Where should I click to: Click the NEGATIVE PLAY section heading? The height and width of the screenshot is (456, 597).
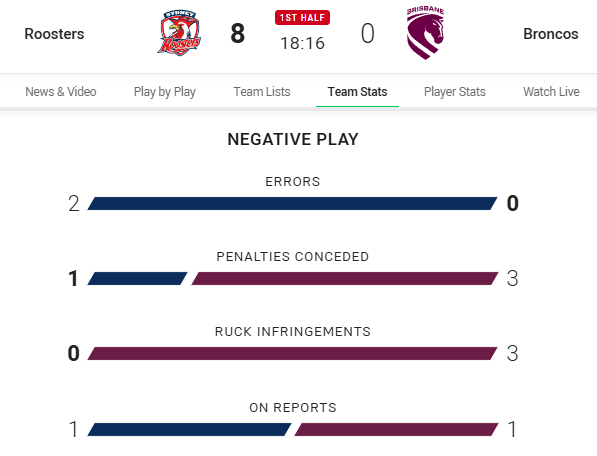click(293, 139)
